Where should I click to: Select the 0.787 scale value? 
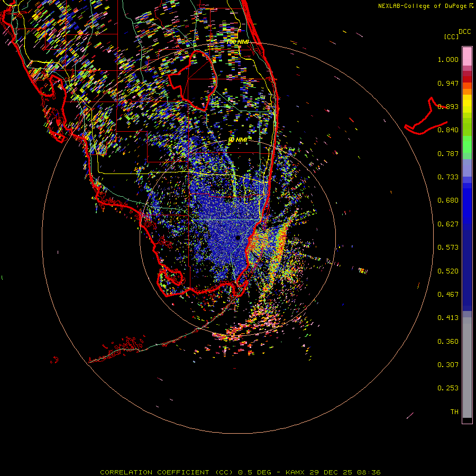click(x=448, y=153)
